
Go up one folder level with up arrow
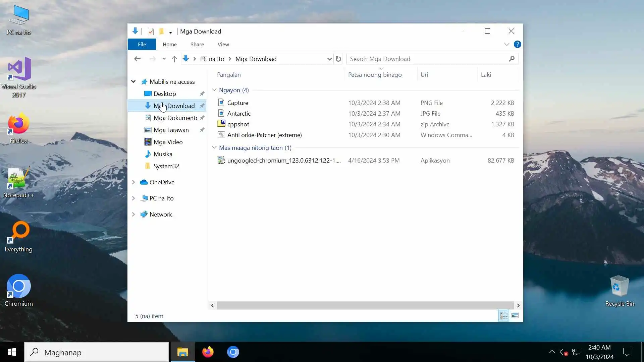tap(174, 59)
